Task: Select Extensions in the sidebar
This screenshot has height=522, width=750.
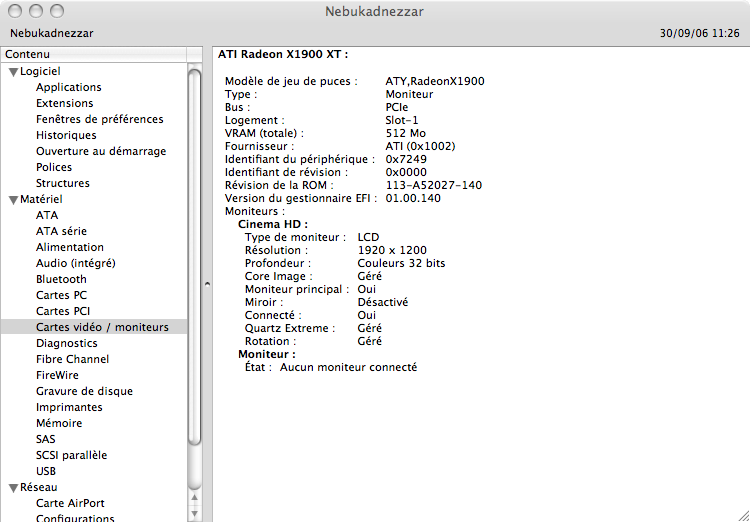Action: click(65, 103)
